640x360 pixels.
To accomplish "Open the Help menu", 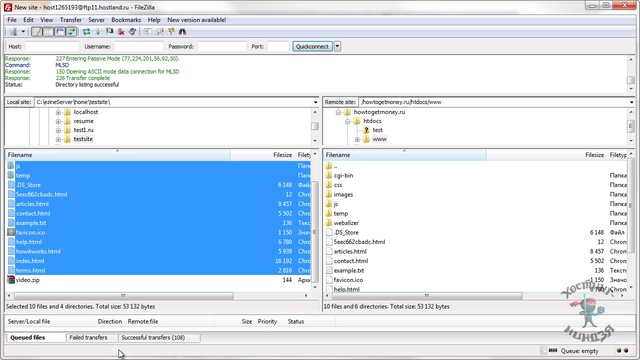I will click(x=154, y=20).
